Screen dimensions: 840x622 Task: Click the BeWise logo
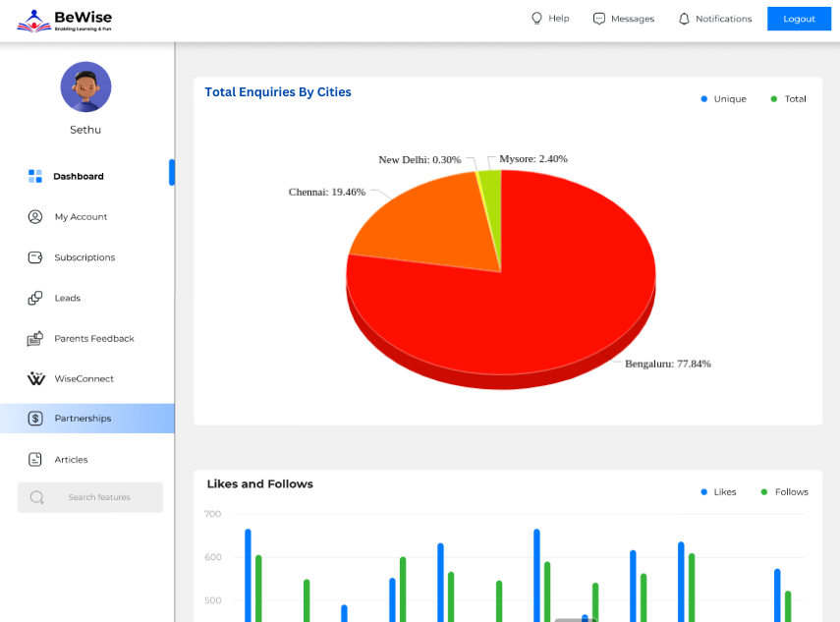(x=65, y=19)
